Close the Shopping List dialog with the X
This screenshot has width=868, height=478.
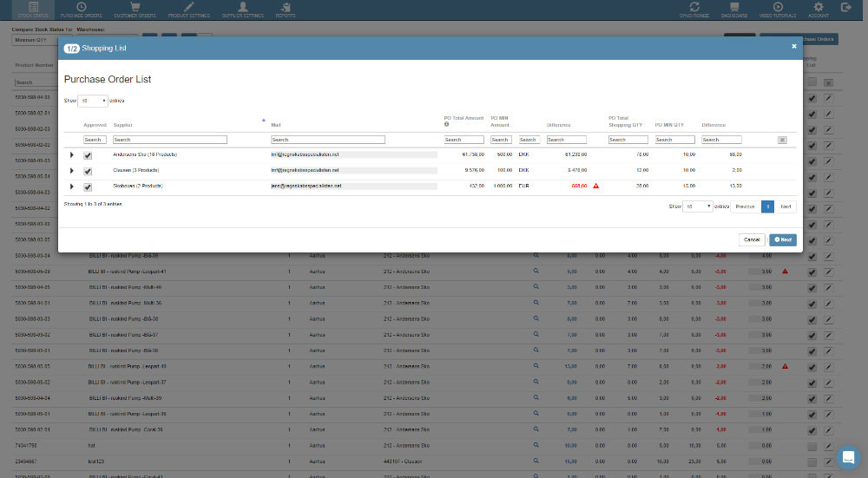click(793, 47)
